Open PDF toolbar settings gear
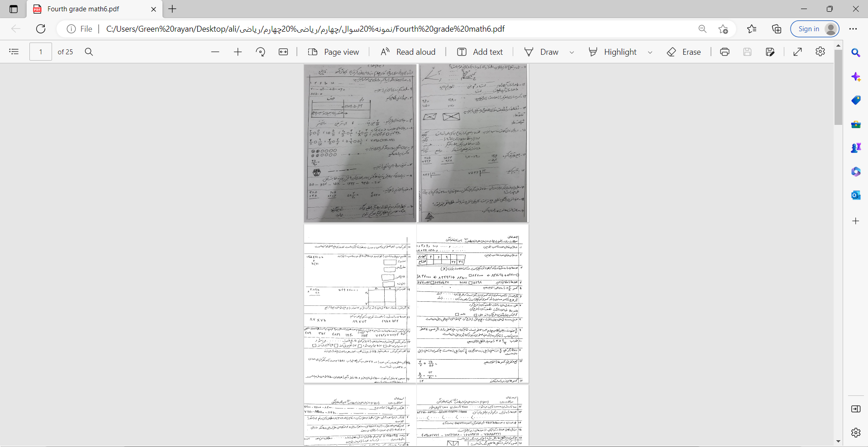868x447 pixels. tap(820, 52)
